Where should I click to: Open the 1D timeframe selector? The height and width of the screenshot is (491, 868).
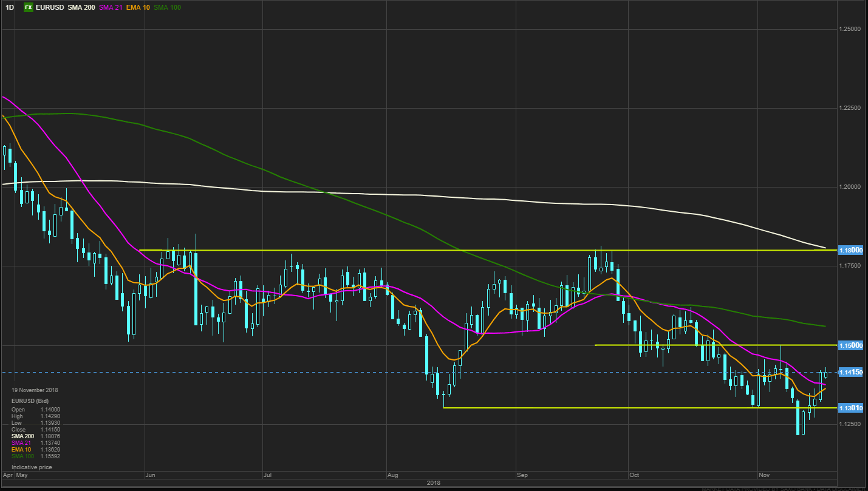10,7
